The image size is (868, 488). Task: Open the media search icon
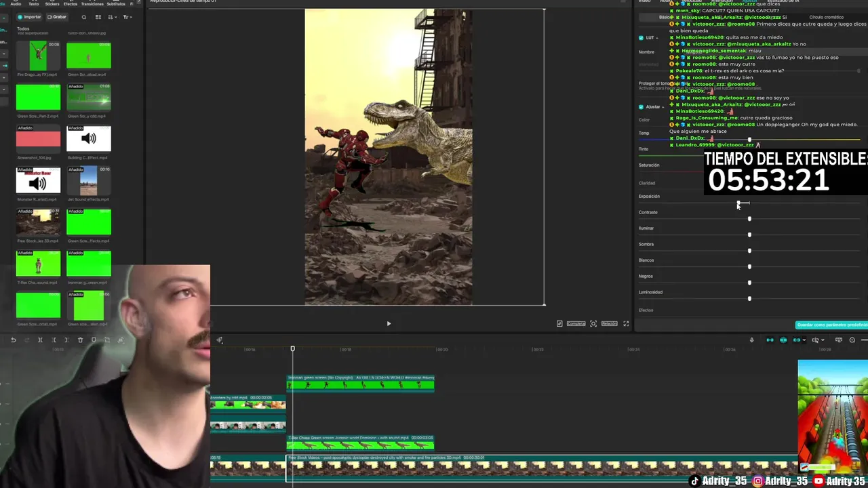[x=84, y=17]
